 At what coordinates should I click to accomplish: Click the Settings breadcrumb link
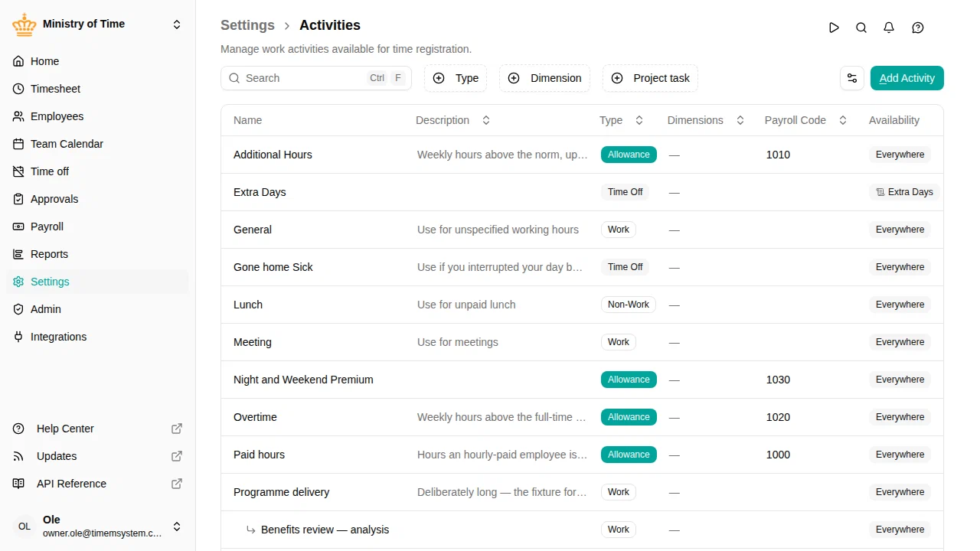[x=247, y=25]
